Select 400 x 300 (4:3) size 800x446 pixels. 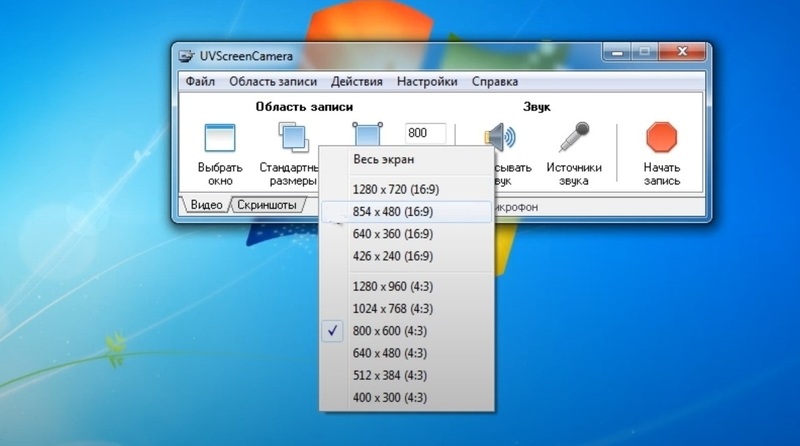click(407, 398)
